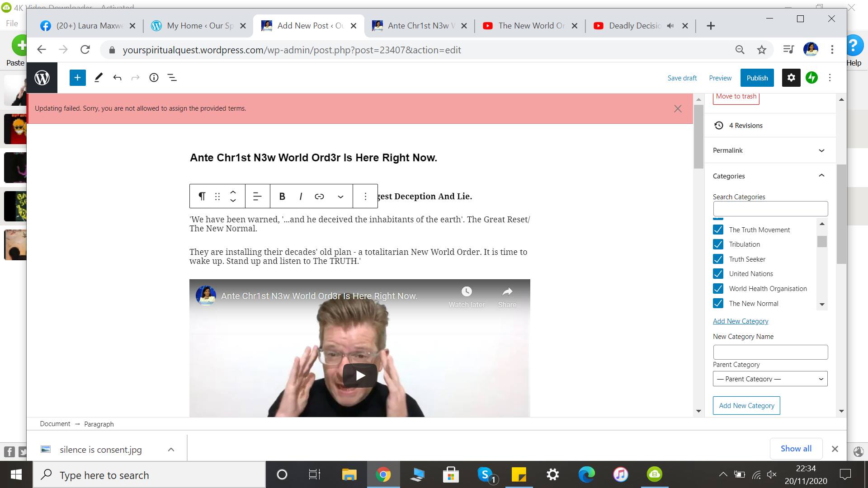Uncheck the Tribulation category
This screenshot has height=488, width=868.
718,244
